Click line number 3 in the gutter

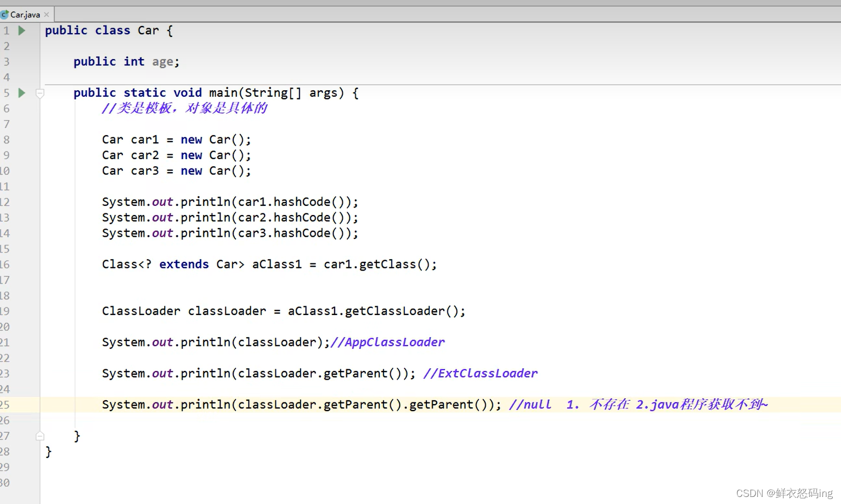tap(7, 62)
